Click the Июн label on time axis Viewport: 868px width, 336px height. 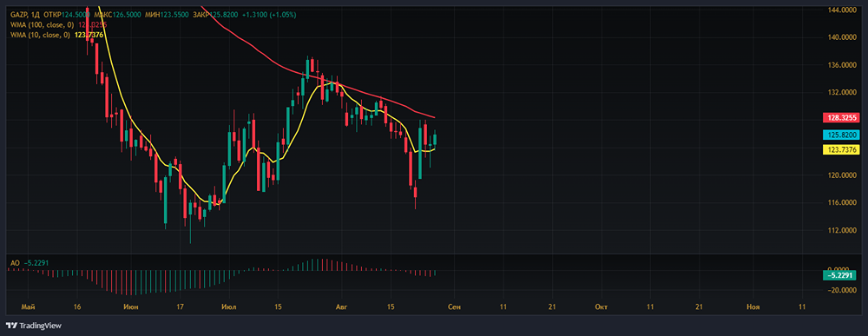tap(131, 306)
